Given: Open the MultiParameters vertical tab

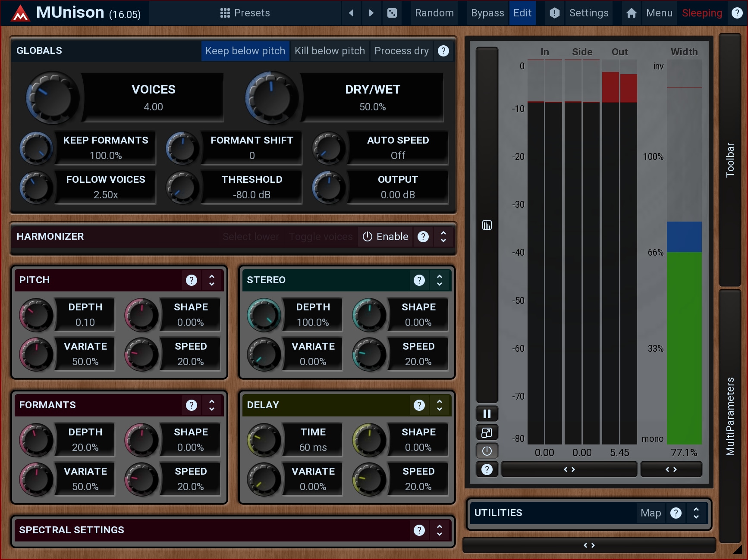Looking at the screenshot, I should (730, 416).
